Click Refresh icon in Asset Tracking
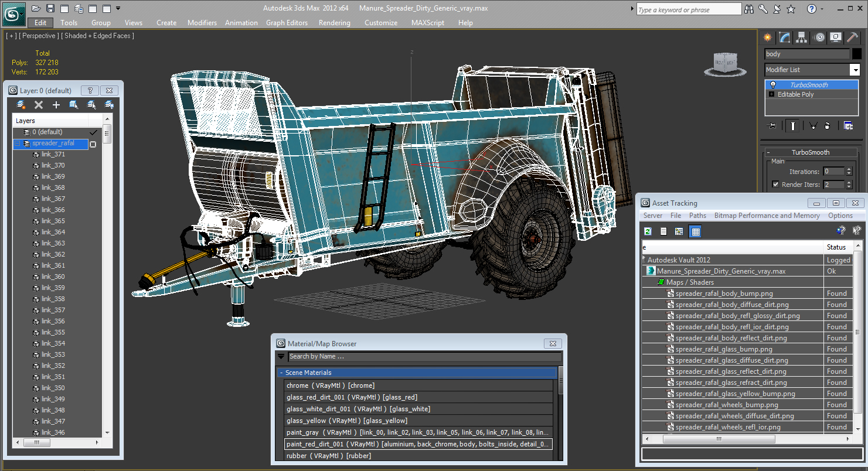The image size is (868, 471). 648,231
